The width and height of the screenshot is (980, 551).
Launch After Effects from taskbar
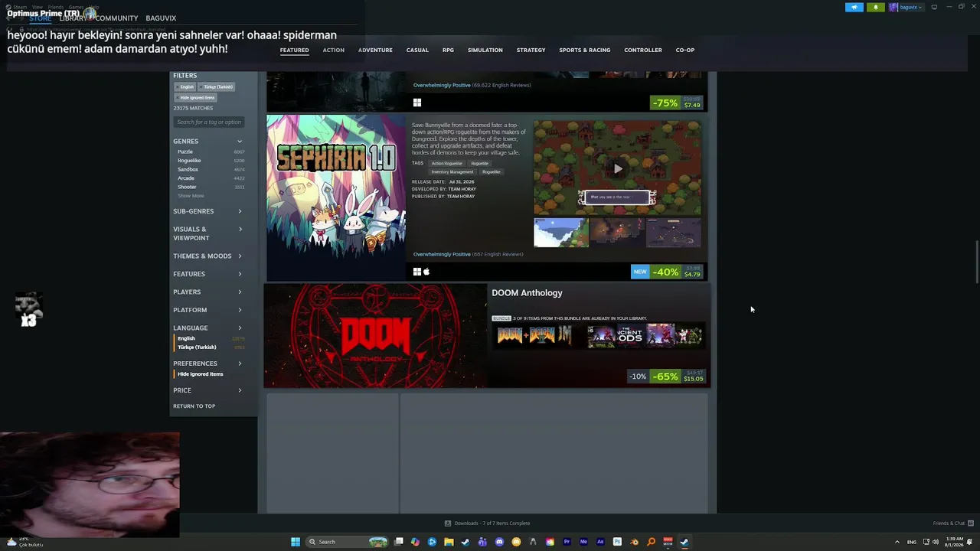pyautogui.click(x=600, y=542)
